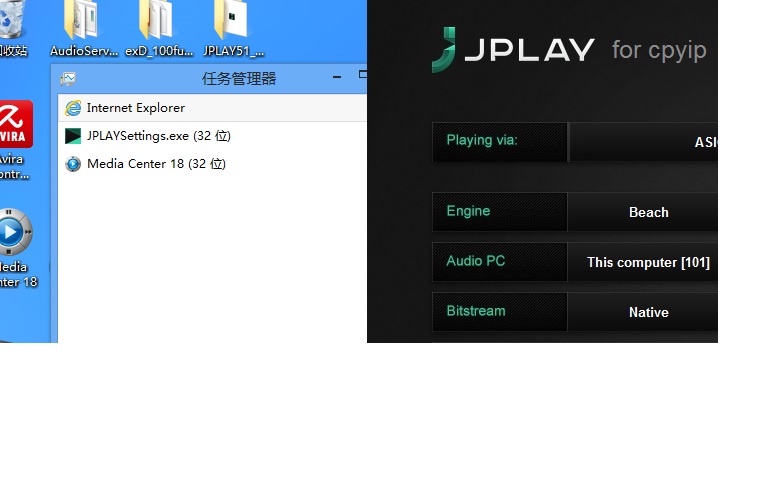Launch Media Center 18 desktop shortcut

coord(18,247)
